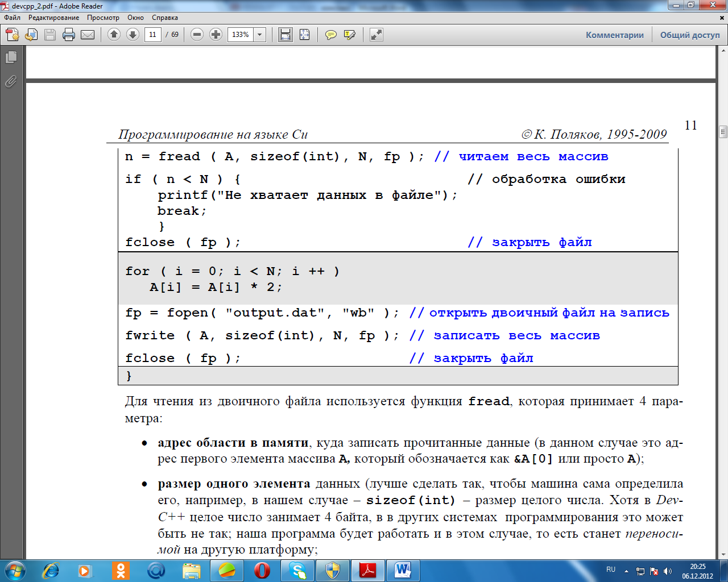Image resolution: width=728 pixels, height=582 pixels.
Task: Switch to read mode with arrows icon
Action: (x=376, y=35)
